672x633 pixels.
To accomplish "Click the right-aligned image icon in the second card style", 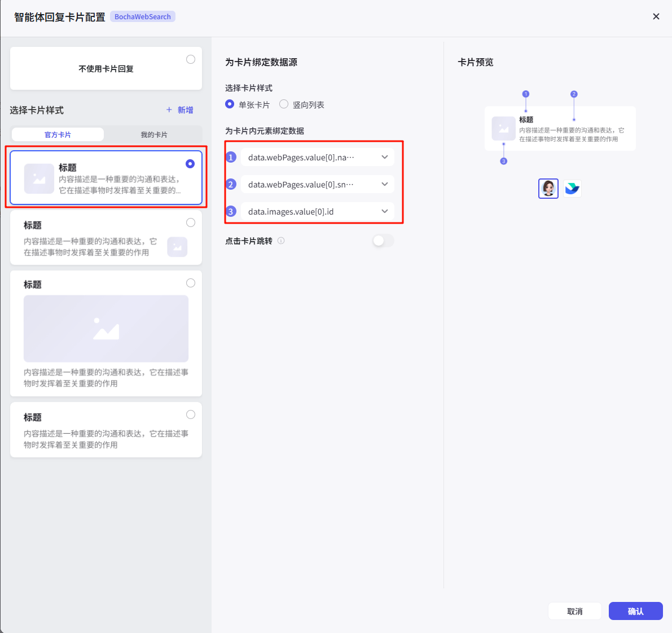I will pos(177,247).
